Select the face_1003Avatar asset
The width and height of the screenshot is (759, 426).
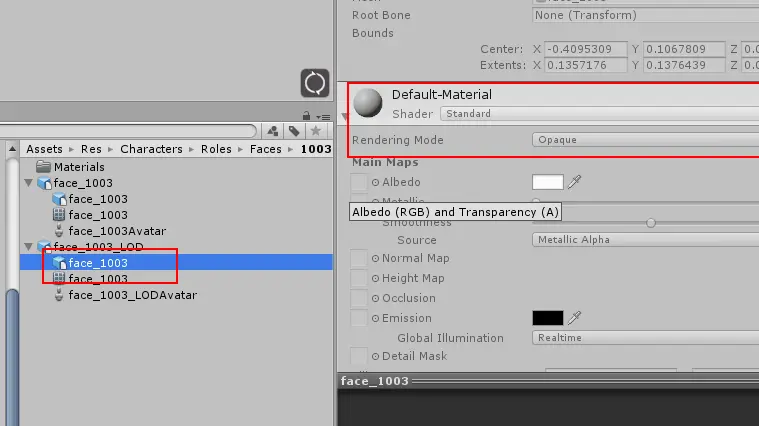(x=117, y=231)
